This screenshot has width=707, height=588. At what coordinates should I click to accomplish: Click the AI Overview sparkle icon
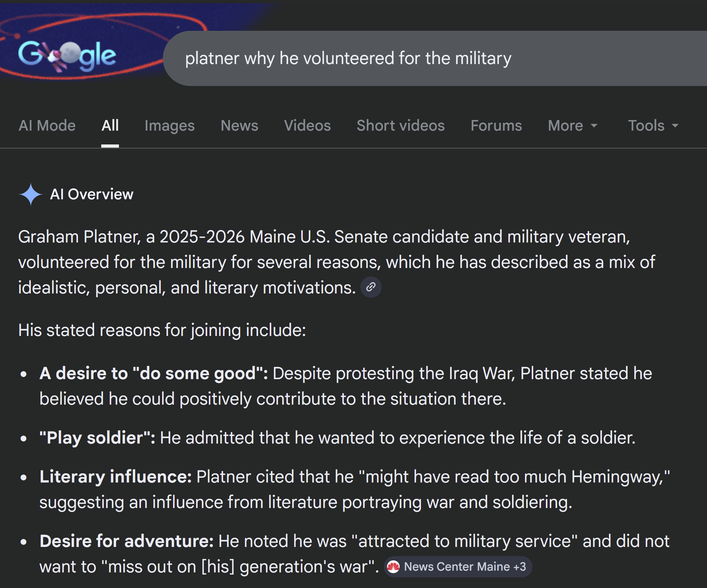[31, 194]
